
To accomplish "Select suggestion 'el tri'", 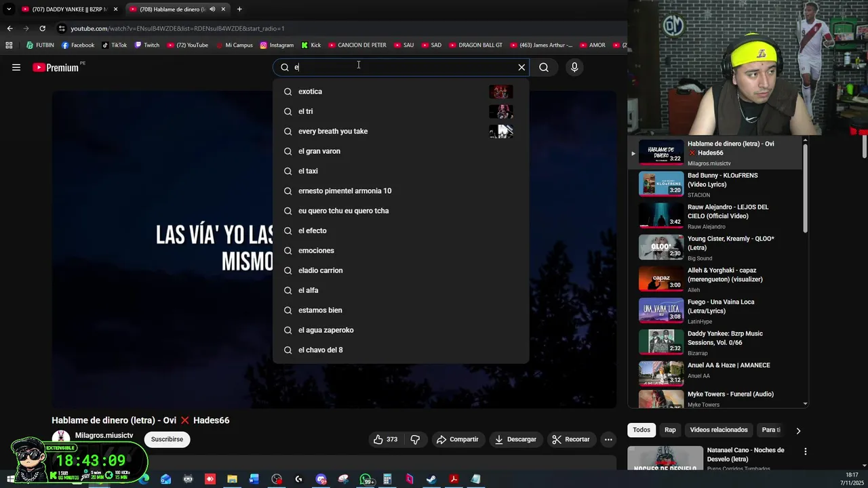I will click(401, 111).
